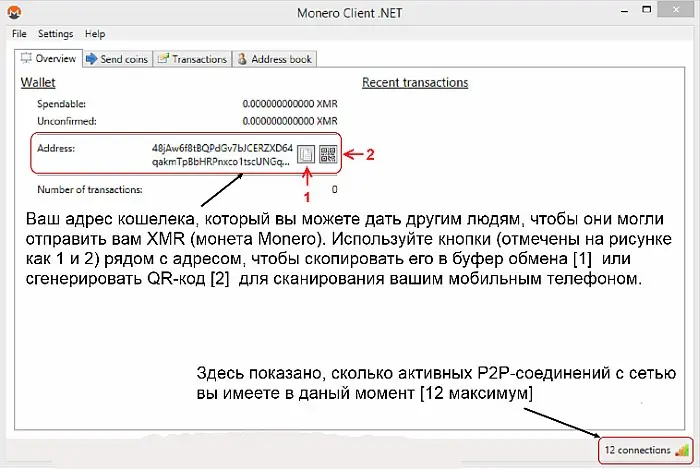The image size is (700, 469).
Task: Click the Wallet heading
Action: click(x=38, y=83)
